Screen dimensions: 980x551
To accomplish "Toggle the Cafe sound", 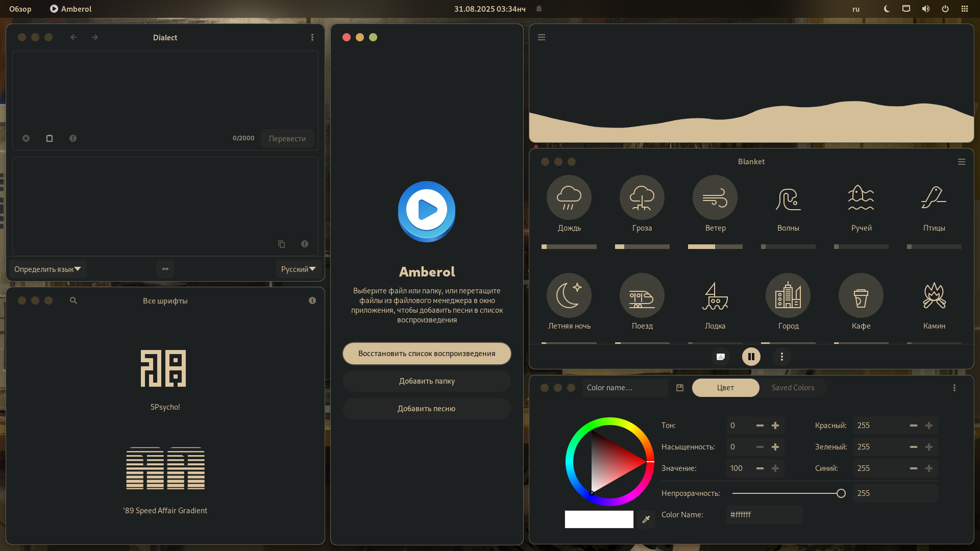I will coord(861,295).
